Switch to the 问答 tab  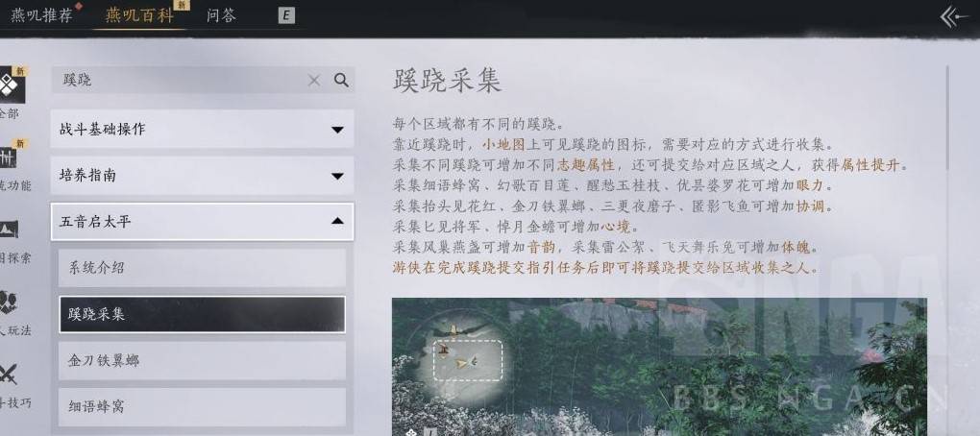(x=221, y=15)
